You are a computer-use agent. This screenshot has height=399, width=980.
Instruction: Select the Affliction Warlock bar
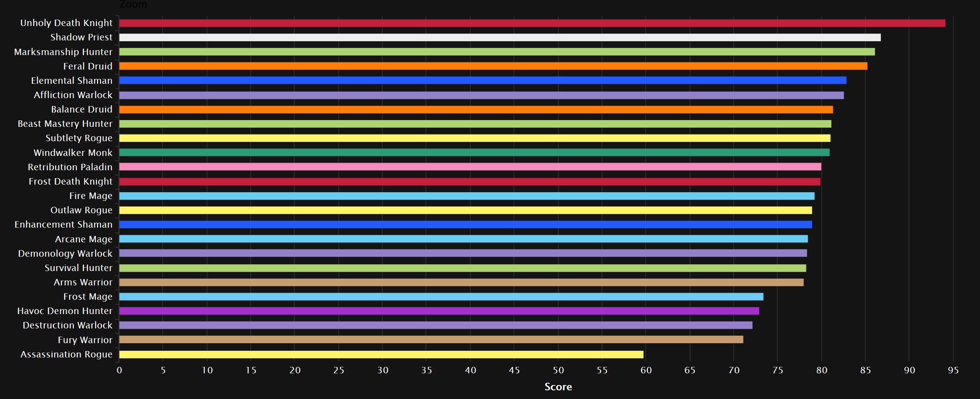click(481, 95)
